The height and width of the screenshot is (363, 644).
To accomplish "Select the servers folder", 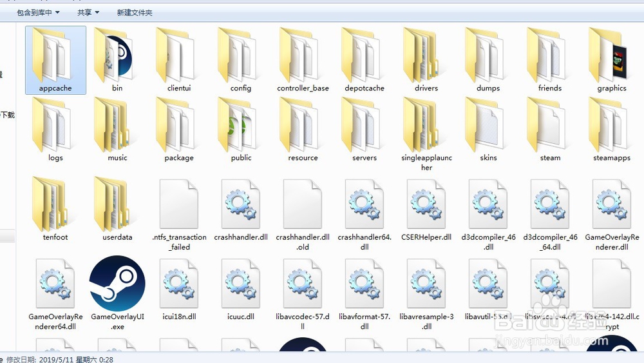I will [x=365, y=130].
